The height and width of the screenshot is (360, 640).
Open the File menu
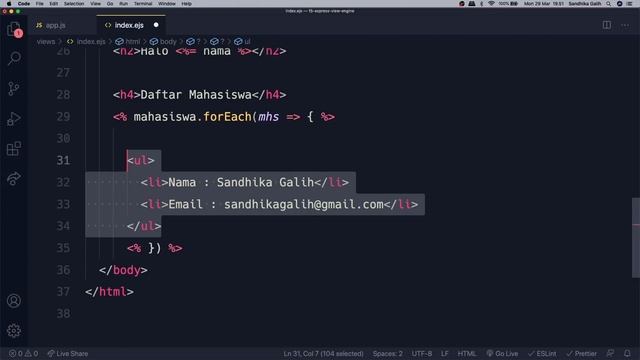40,4
